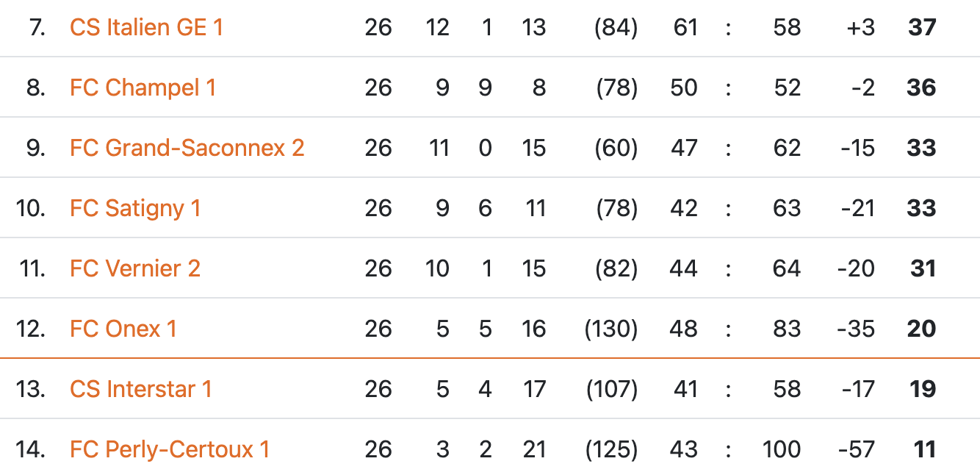The width and height of the screenshot is (980, 475).
Task: Select the FC Grand-Saconnex 2 link
Action: point(187,148)
